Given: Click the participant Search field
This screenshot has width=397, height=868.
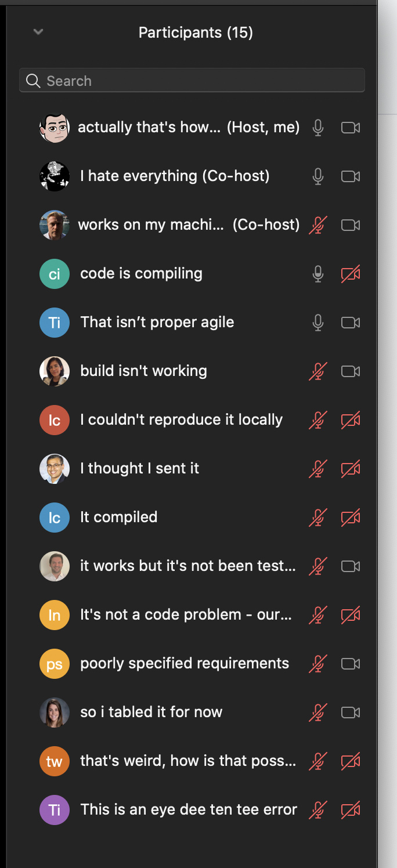Looking at the screenshot, I should pos(192,81).
